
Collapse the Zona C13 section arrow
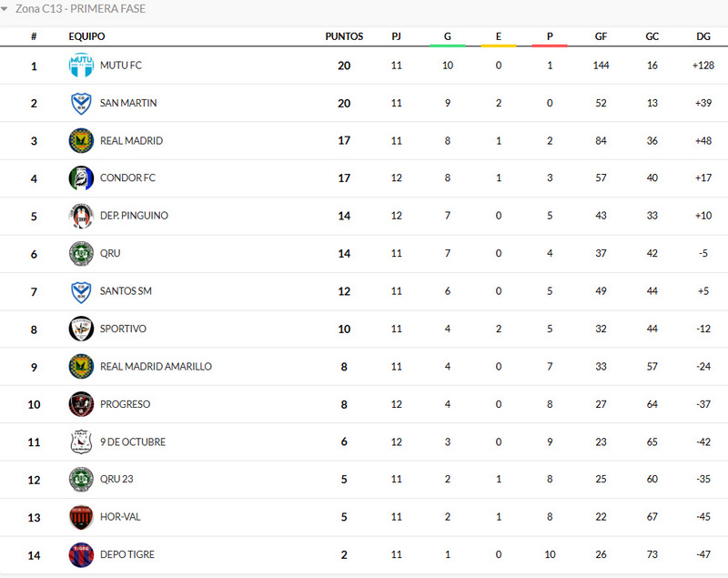pyautogui.click(x=5, y=9)
